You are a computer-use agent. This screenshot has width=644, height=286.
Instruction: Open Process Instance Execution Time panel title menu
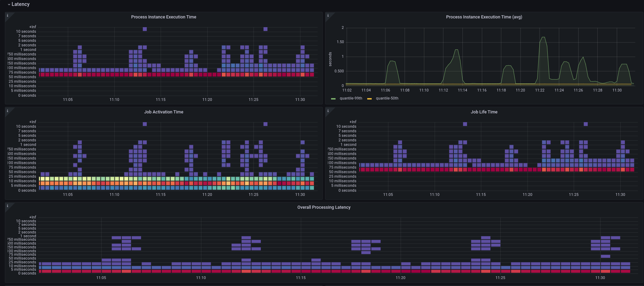tap(163, 17)
